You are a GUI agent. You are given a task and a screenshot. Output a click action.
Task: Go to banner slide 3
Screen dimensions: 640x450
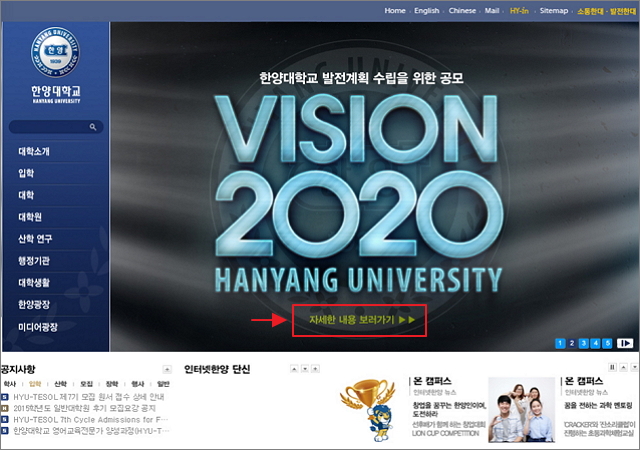[584, 343]
